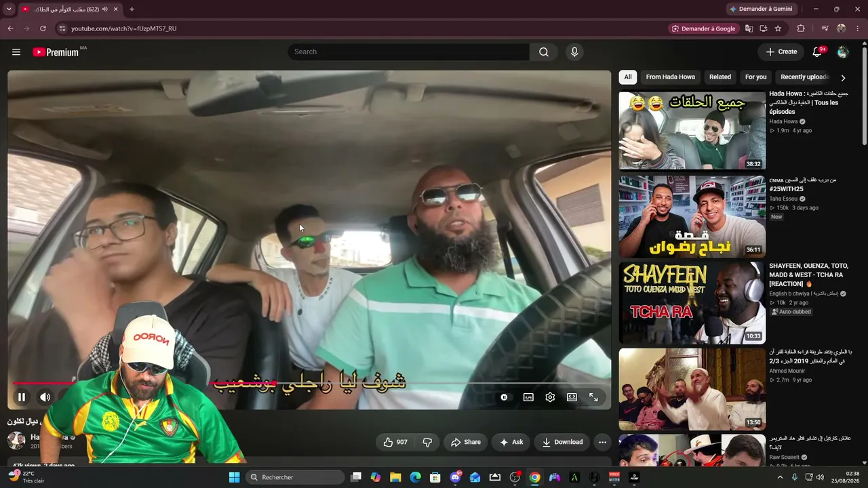This screenshot has width=868, height=488.
Task: Go back to the previous browser page
Action: tap(10, 28)
